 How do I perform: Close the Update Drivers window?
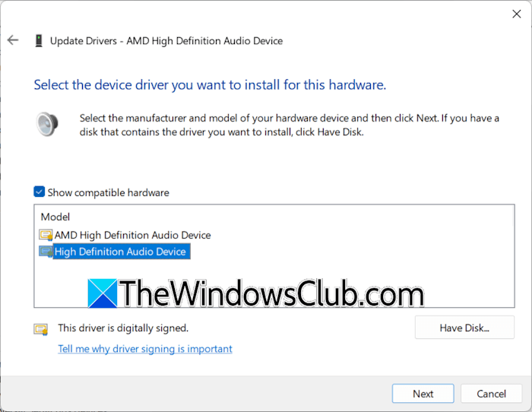tap(516, 14)
